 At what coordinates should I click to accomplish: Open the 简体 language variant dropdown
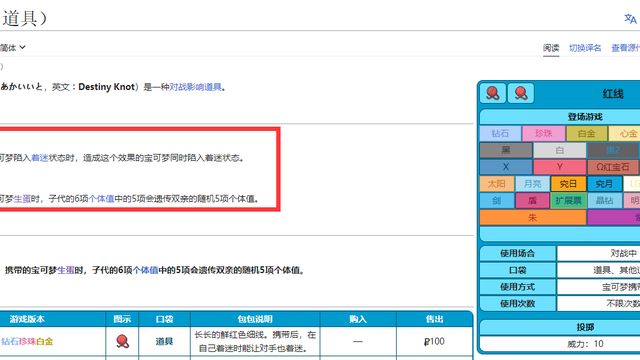click(x=13, y=47)
